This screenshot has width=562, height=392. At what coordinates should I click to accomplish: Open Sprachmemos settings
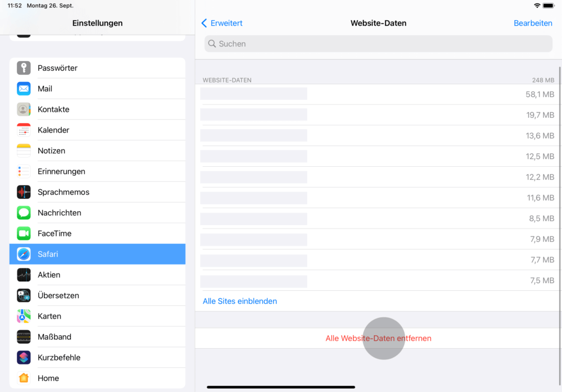pos(97,192)
